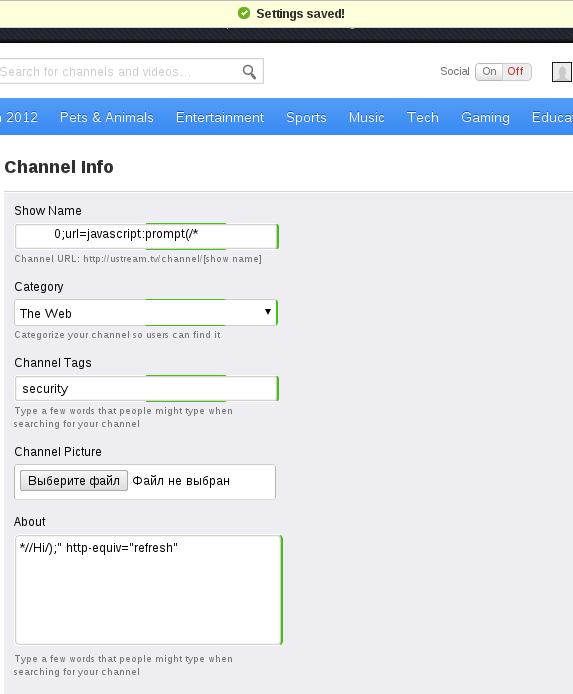Click the Выберите файл file button
This screenshot has width=573, height=694.
tap(74, 481)
